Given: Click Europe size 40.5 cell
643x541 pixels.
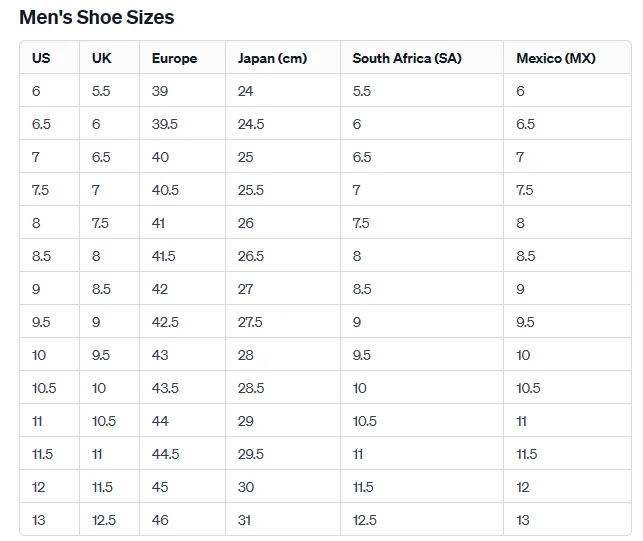Looking at the screenshot, I should coord(165,190).
